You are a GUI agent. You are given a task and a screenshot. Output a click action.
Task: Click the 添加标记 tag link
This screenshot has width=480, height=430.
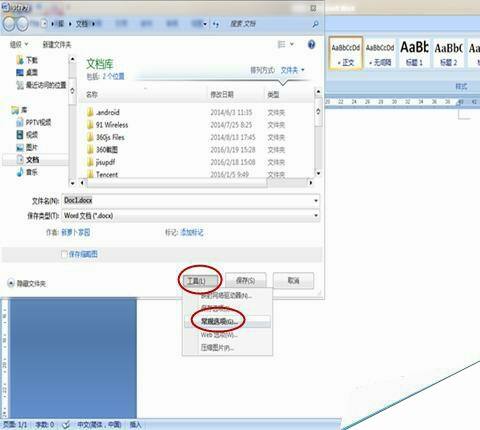192,232
